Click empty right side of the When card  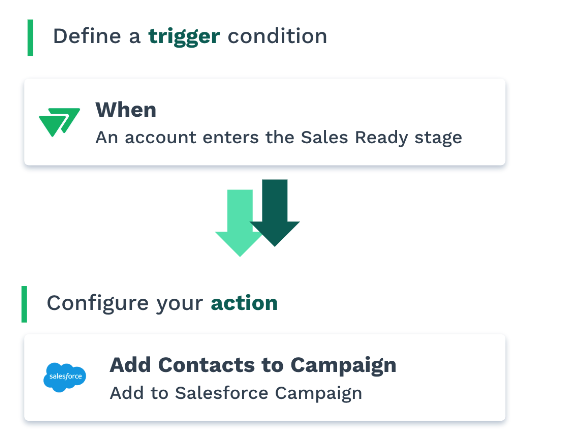click(x=485, y=122)
